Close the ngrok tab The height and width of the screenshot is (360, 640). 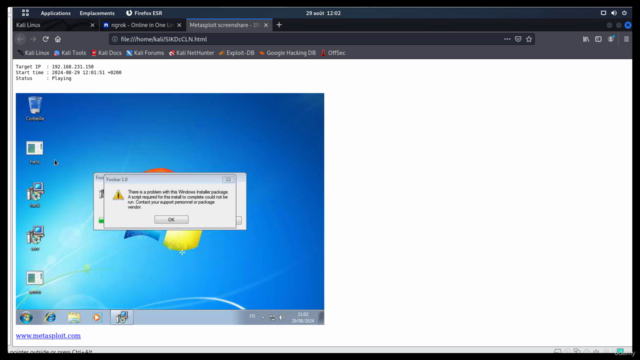[x=179, y=25]
